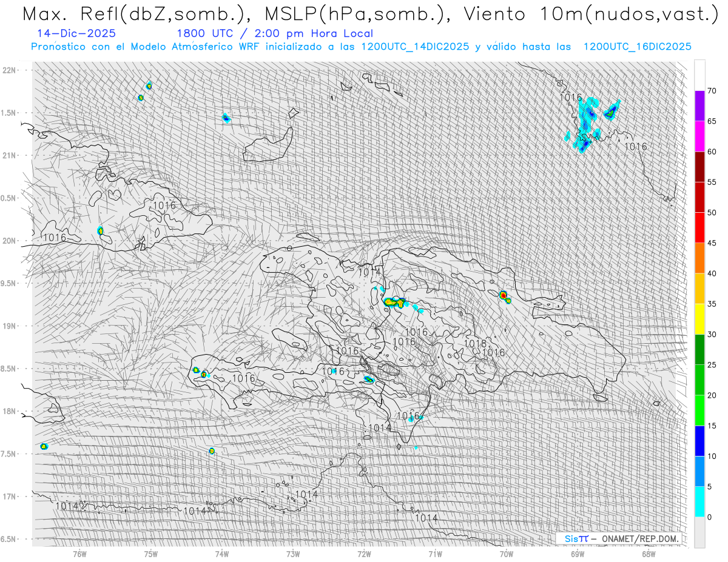Click the colorbar value label '10'
728x562 pixels.
[712, 456]
